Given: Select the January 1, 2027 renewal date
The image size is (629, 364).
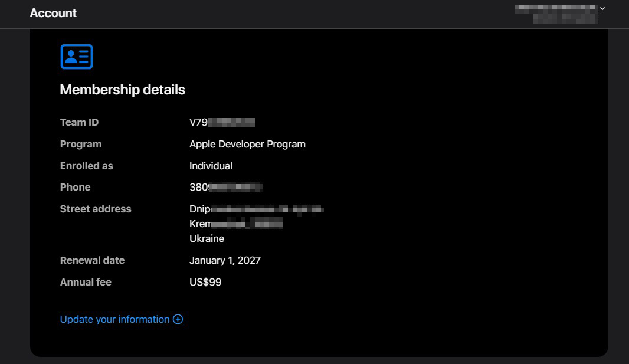Looking at the screenshot, I should [x=225, y=260].
